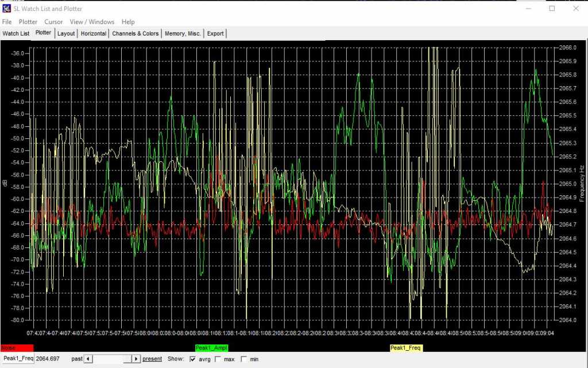
Task: Switch to the Layout tab
Action: pos(66,33)
